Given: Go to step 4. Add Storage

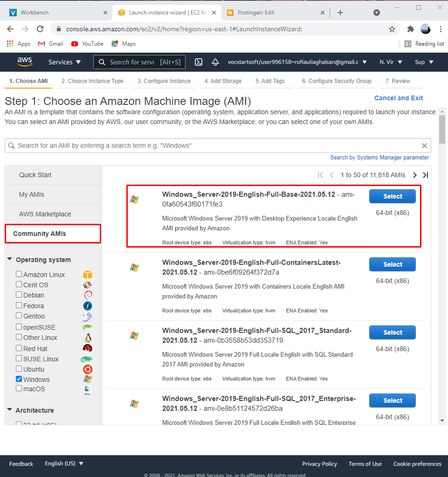Looking at the screenshot, I should click(x=223, y=81).
